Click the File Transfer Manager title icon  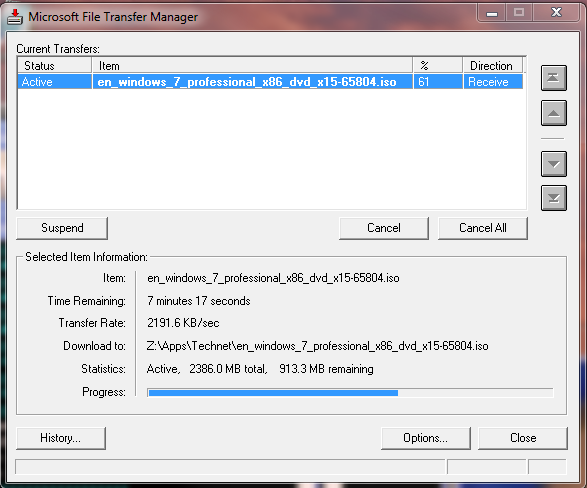pos(15,17)
